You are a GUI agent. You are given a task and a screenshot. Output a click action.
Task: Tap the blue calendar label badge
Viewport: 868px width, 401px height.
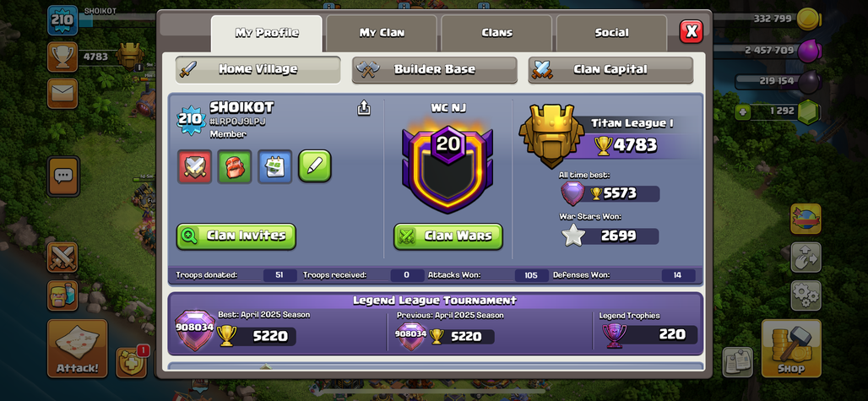point(275,166)
